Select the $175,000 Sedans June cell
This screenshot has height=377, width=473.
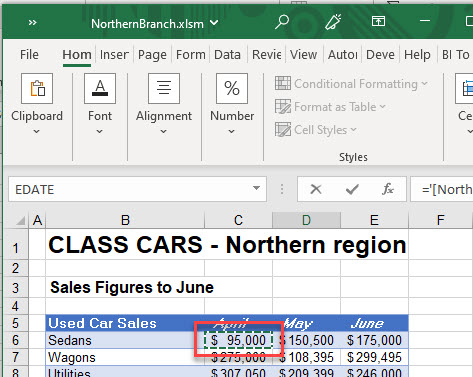(x=374, y=340)
